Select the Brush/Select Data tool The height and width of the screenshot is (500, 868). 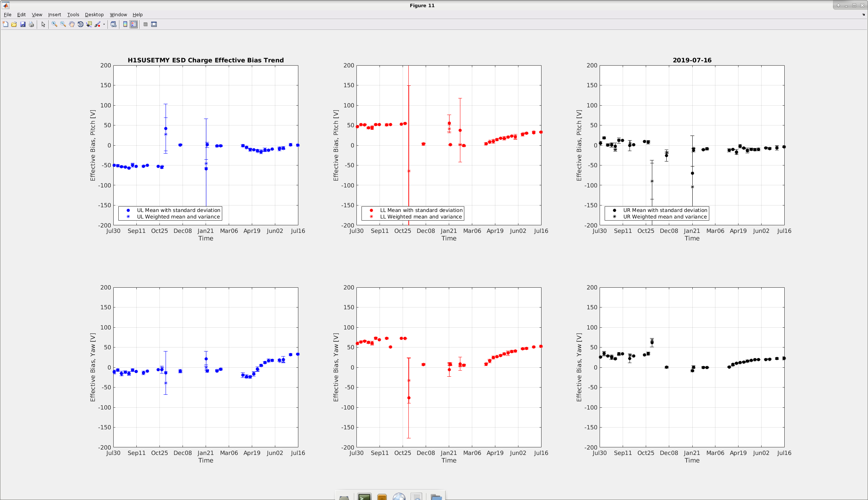pyautogui.click(x=97, y=24)
